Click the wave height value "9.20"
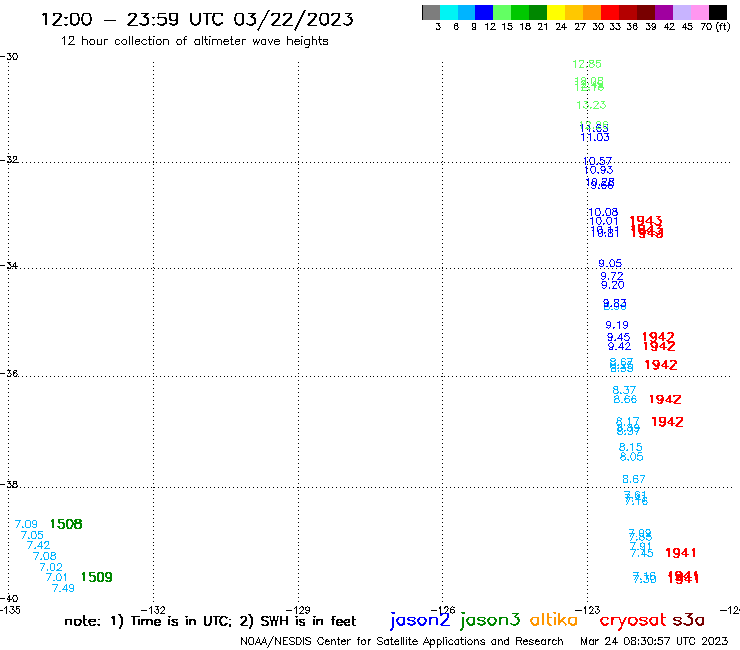The width and height of the screenshot is (740, 650). pos(613,285)
